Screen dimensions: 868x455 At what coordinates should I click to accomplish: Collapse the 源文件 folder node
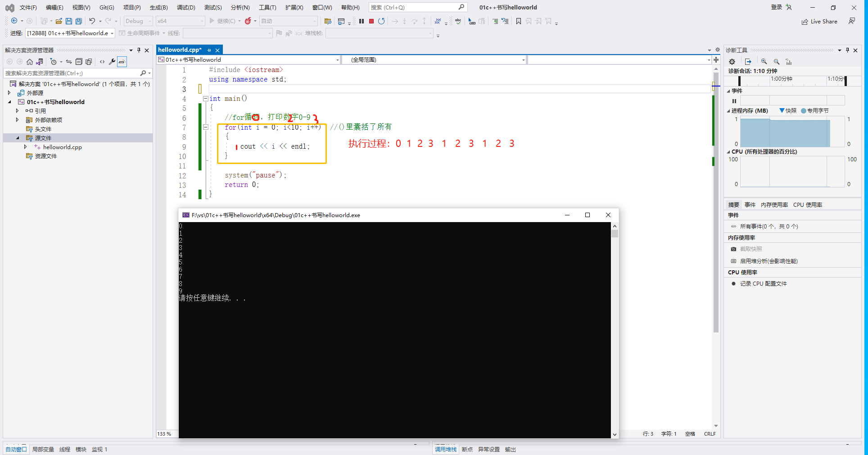(x=18, y=138)
